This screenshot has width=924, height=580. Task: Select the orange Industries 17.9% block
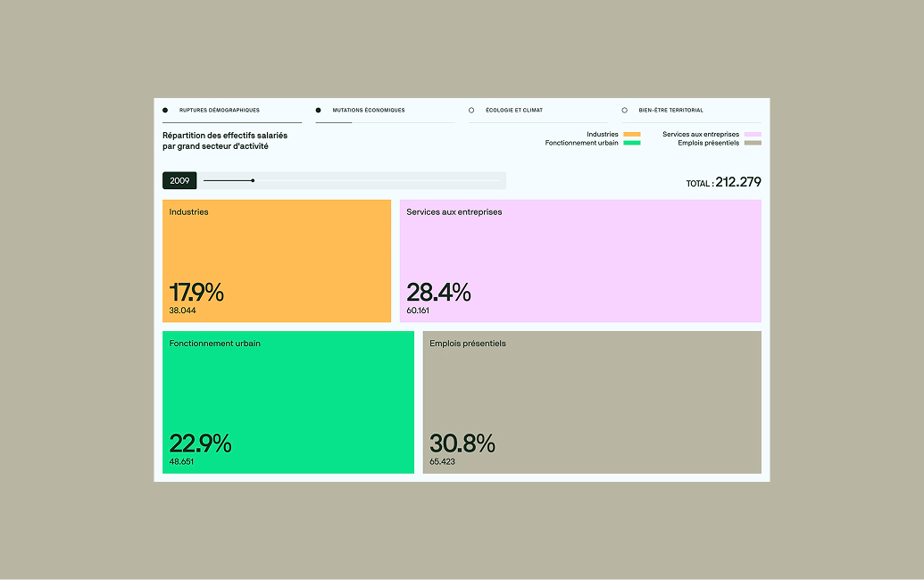(x=277, y=261)
